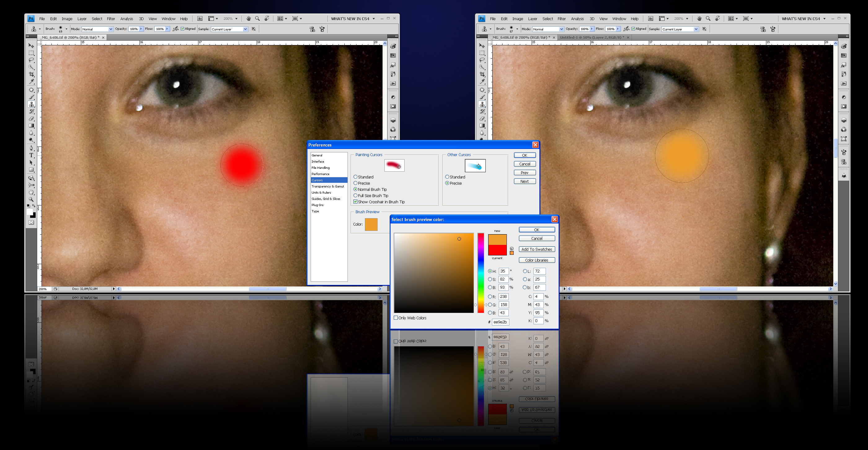Image resolution: width=868 pixels, height=450 pixels.
Task: Disable Show Crosshair in Brush Tip
Action: pos(355,202)
